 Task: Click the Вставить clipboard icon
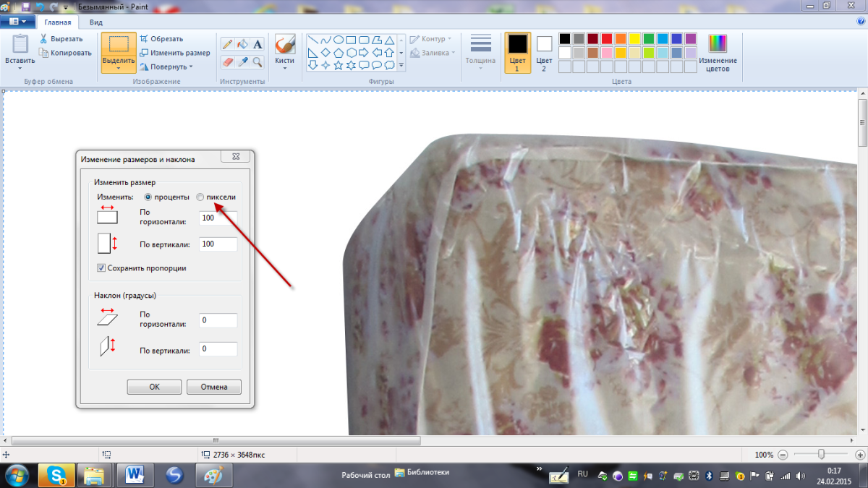pos(20,44)
